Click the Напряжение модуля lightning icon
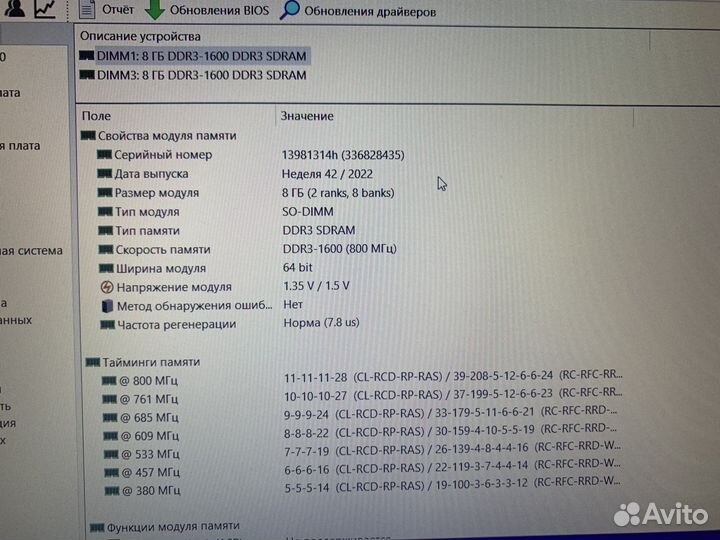This screenshot has height=540, width=720. point(107,287)
